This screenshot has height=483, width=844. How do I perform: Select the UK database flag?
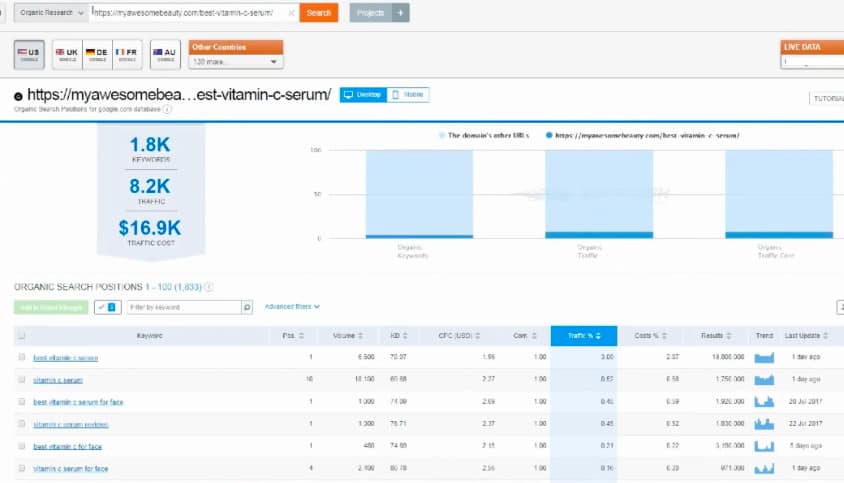tap(67, 54)
